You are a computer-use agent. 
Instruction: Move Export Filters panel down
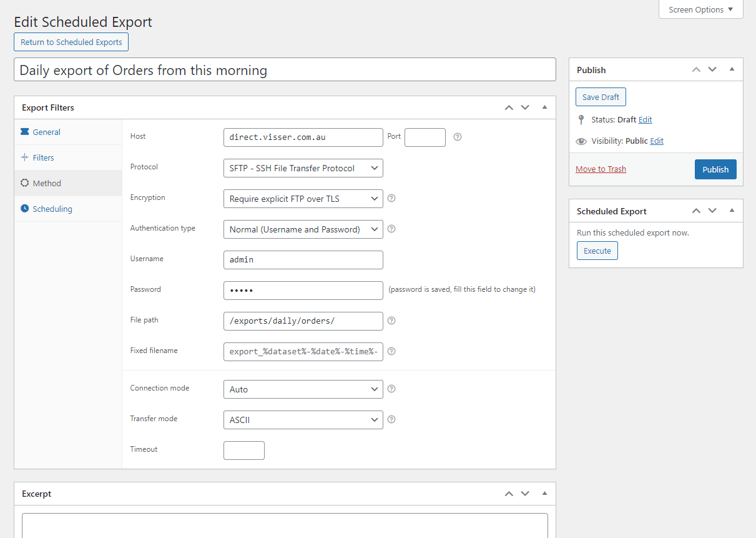(525, 107)
